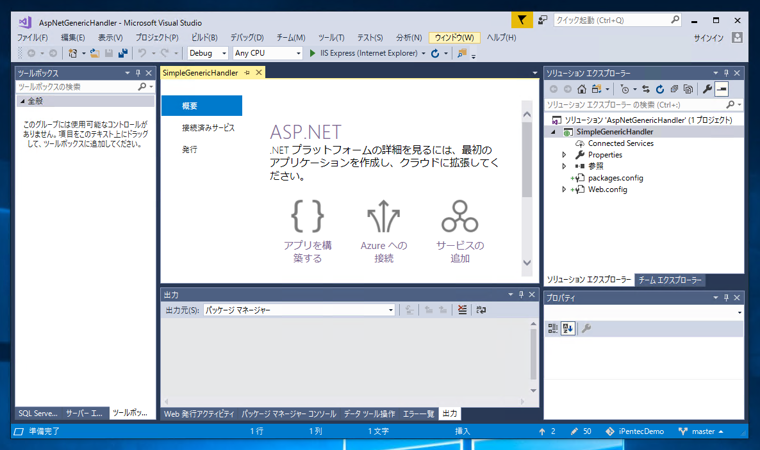Toggle Preview Selected Items in Solution Explorer
760x450 pixels.
722,89
